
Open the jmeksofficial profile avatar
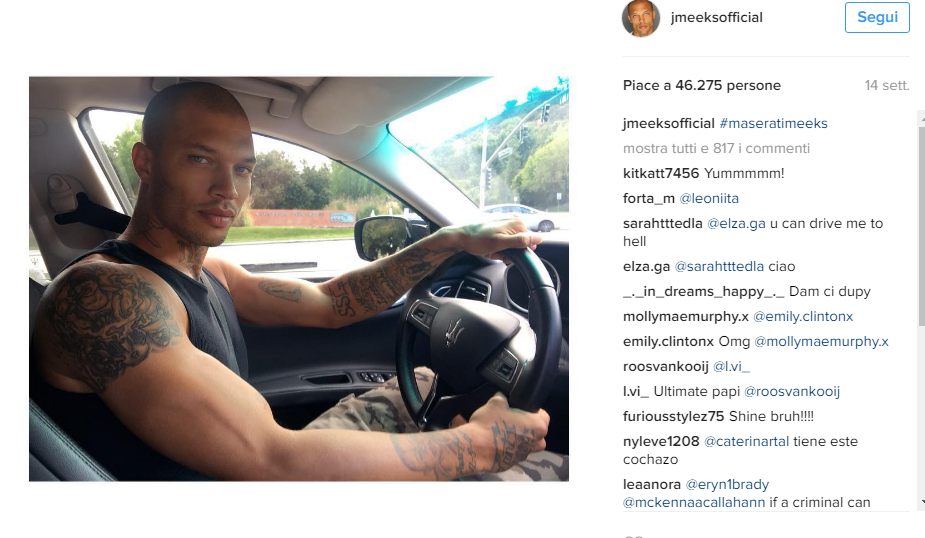click(x=641, y=18)
